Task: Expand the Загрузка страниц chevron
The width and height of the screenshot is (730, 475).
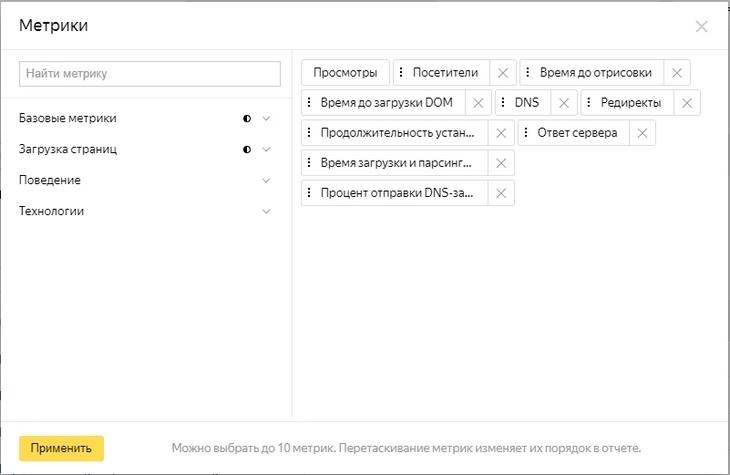Action: pos(266,149)
